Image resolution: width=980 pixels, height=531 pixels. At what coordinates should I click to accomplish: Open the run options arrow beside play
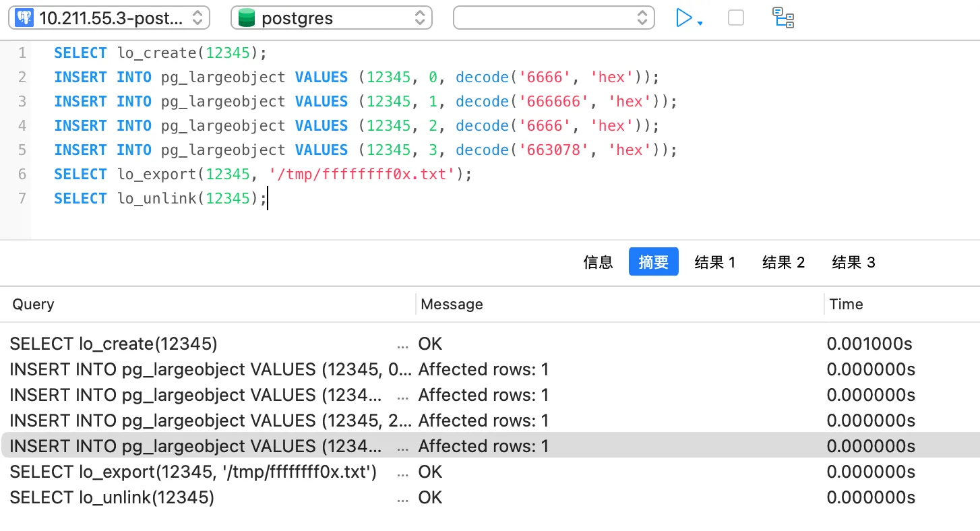(x=700, y=24)
